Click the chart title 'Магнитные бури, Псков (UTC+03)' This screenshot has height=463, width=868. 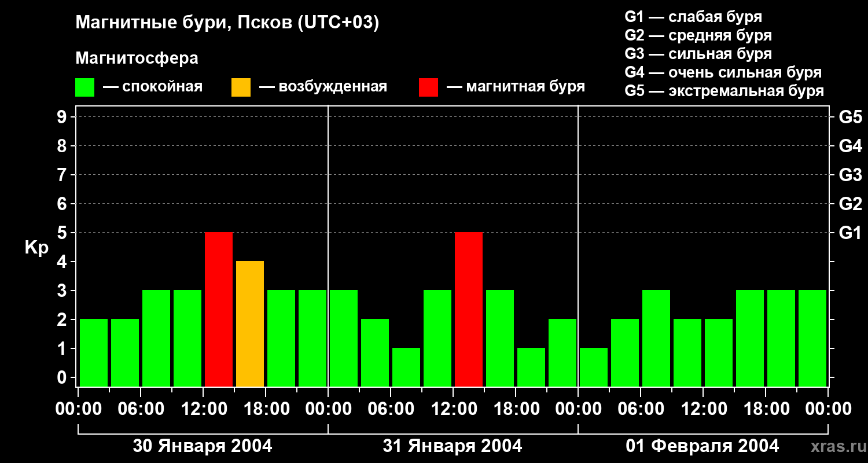coord(227,23)
